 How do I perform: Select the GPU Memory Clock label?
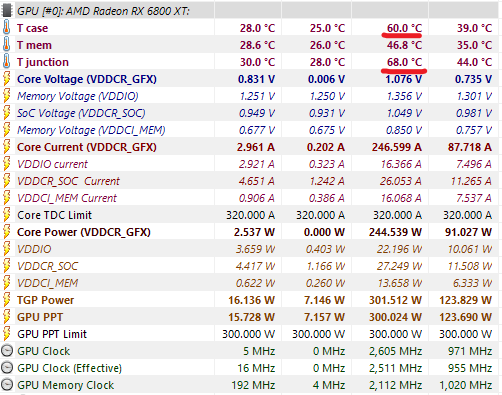click(65, 385)
